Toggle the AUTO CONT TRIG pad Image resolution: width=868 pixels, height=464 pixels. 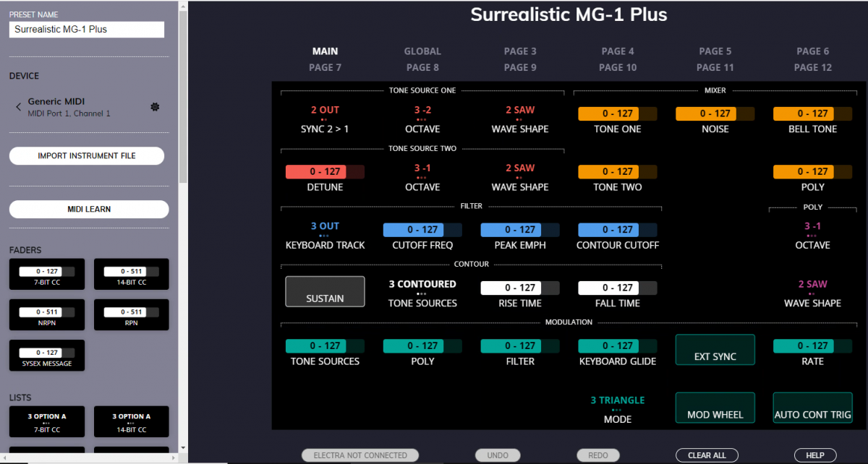click(x=812, y=408)
